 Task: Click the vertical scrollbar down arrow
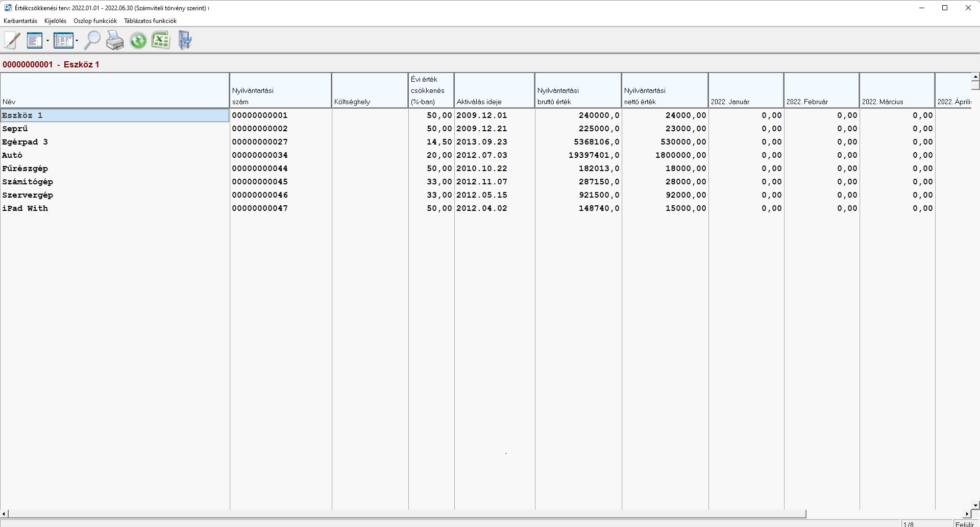point(975,506)
